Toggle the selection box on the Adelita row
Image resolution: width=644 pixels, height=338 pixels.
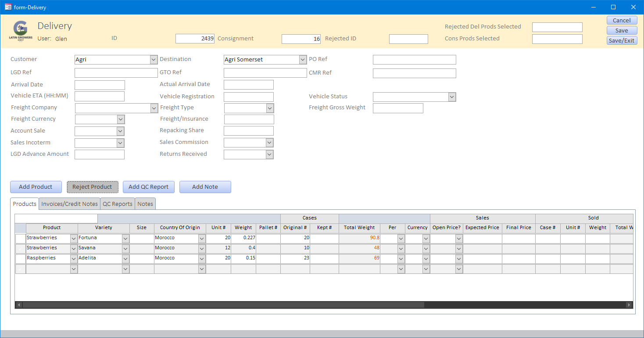(20, 259)
